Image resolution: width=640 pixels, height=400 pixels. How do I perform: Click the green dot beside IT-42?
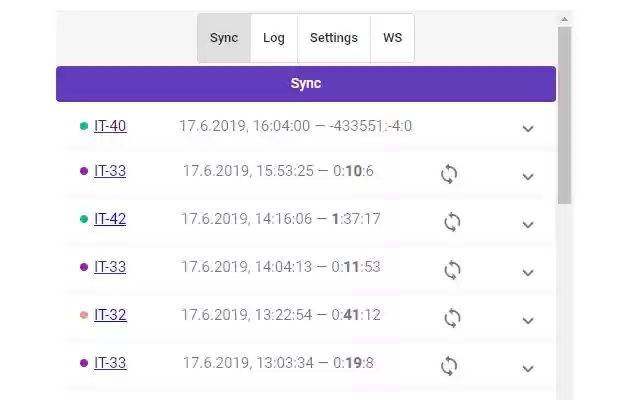[x=84, y=219]
